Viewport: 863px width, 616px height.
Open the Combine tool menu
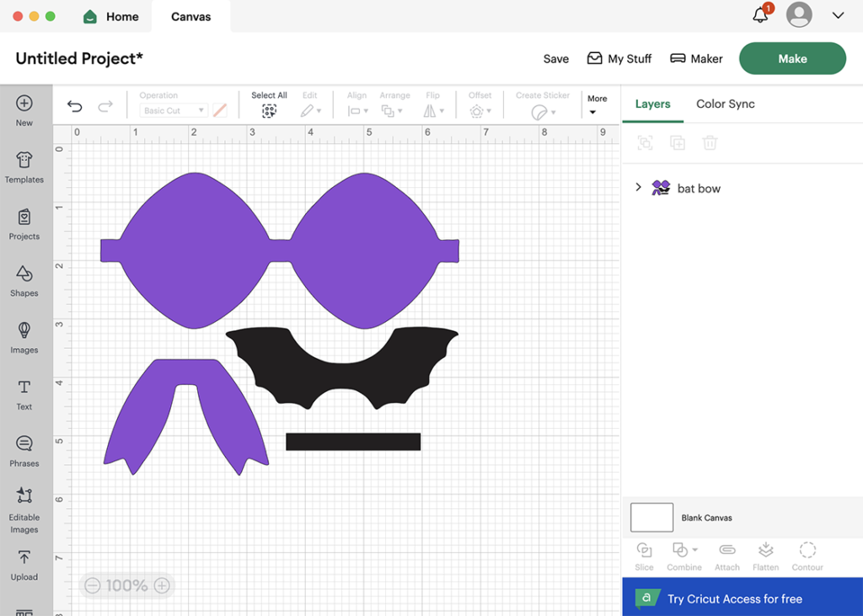pyautogui.click(x=684, y=556)
